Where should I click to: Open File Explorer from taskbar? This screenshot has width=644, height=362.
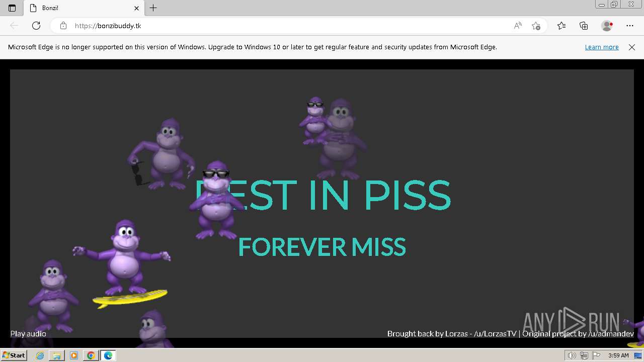coord(57,355)
